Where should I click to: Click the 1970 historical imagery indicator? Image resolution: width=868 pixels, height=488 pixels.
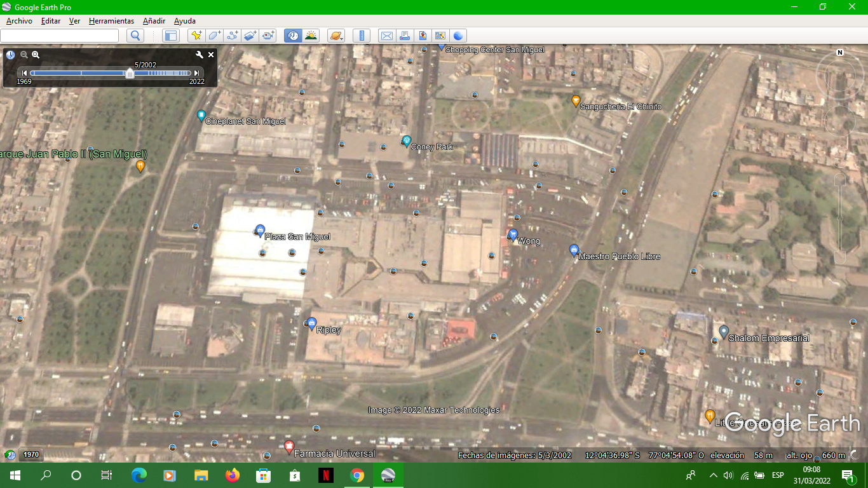coord(31,454)
